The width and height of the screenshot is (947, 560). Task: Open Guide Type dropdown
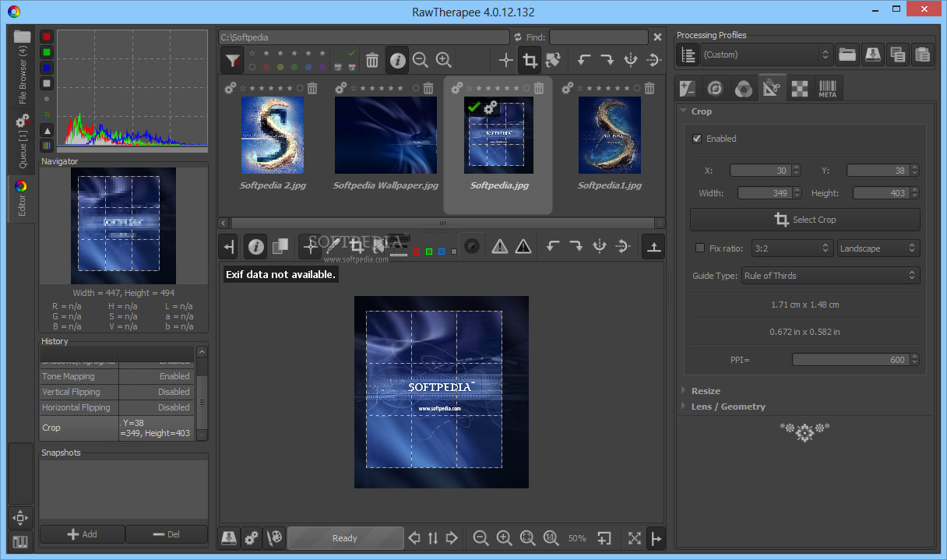(830, 276)
